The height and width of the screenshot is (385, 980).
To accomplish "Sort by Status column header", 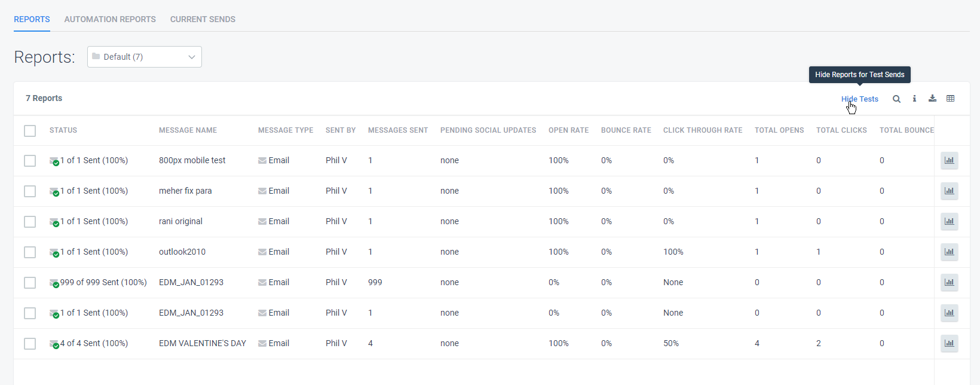I will point(63,130).
